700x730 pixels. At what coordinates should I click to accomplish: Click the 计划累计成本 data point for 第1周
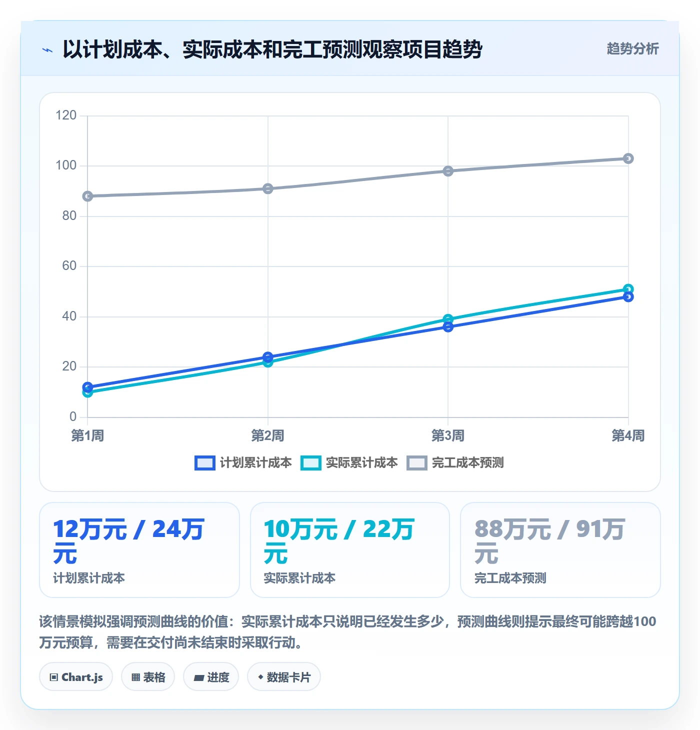tap(87, 387)
